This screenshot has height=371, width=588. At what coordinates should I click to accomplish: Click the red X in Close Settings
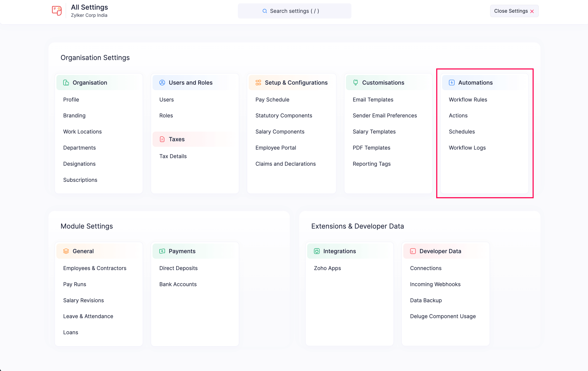(x=532, y=11)
